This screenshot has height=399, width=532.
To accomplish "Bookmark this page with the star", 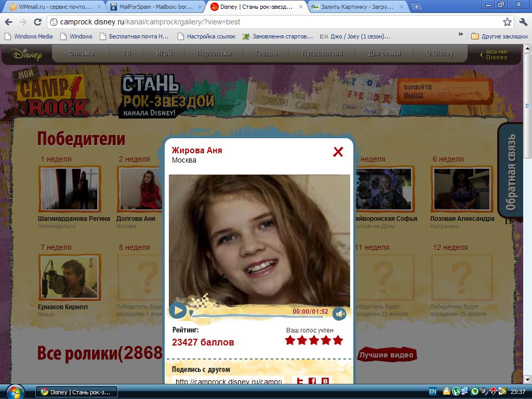I will [x=507, y=22].
